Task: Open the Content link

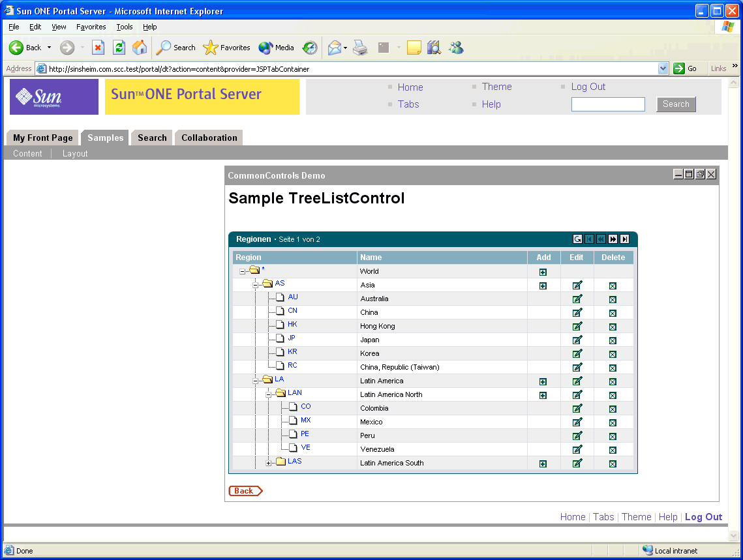Action: tap(27, 153)
